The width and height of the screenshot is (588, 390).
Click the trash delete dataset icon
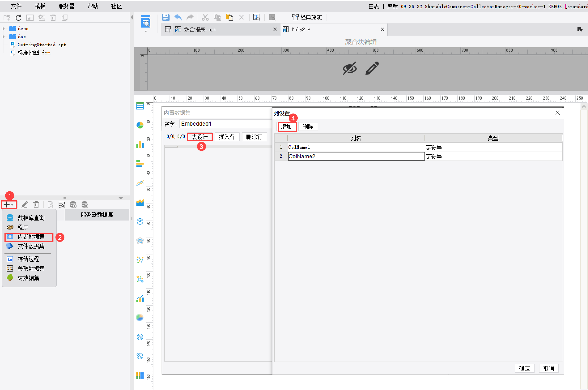[36, 204]
